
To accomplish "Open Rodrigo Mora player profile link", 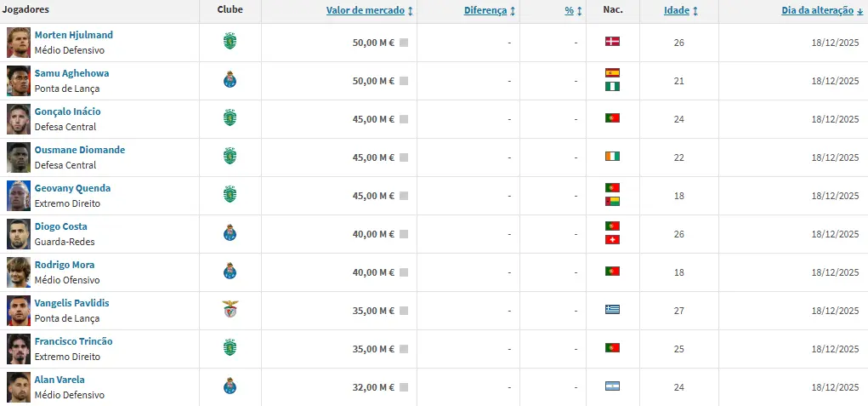I will pyautogui.click(x=65, y=265).
